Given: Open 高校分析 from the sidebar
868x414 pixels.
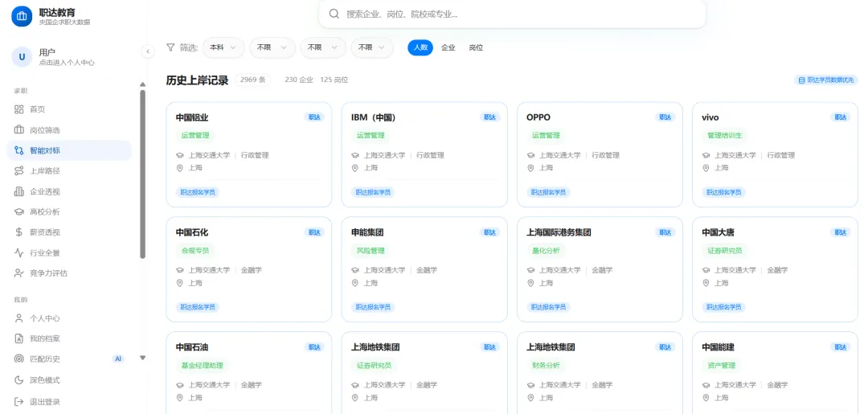Looking at the screenshot, I should (x=69, y=212).
